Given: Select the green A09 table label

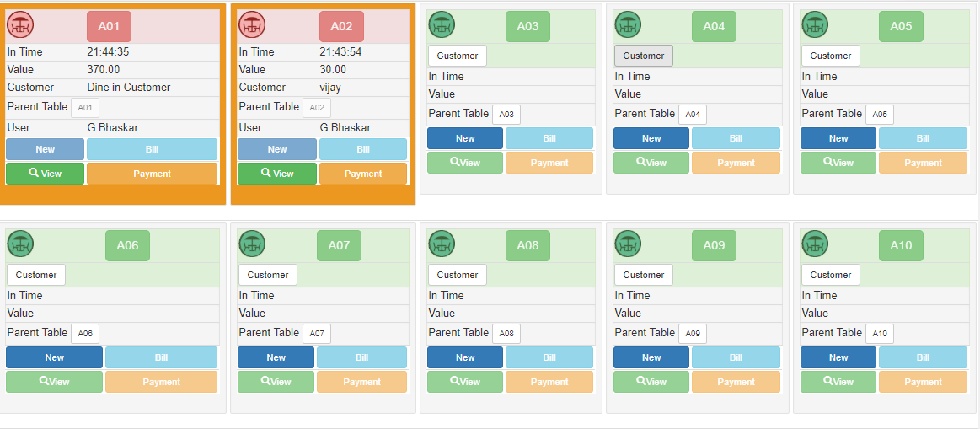Looking at the screenshot, I should pos(714,245).
